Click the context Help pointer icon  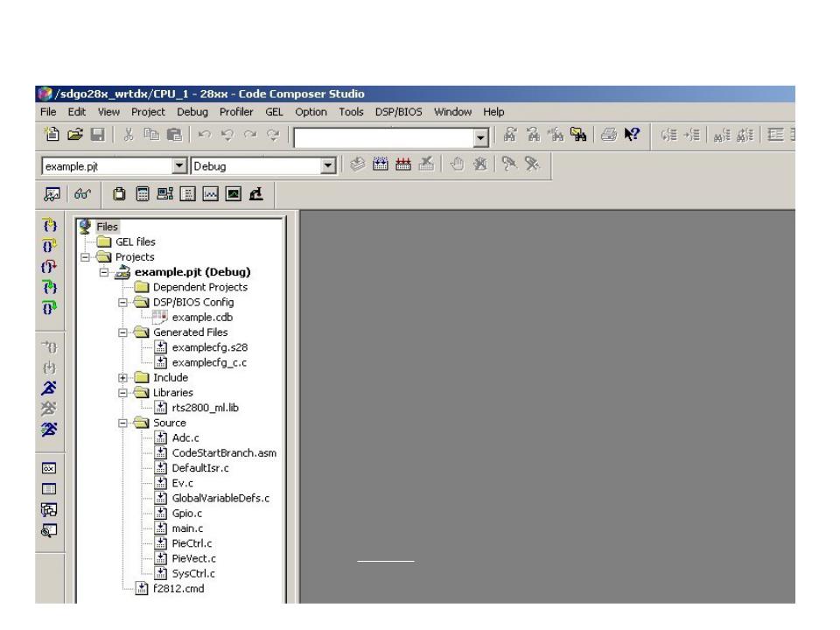pyautogui.click(x=632, y=134)
